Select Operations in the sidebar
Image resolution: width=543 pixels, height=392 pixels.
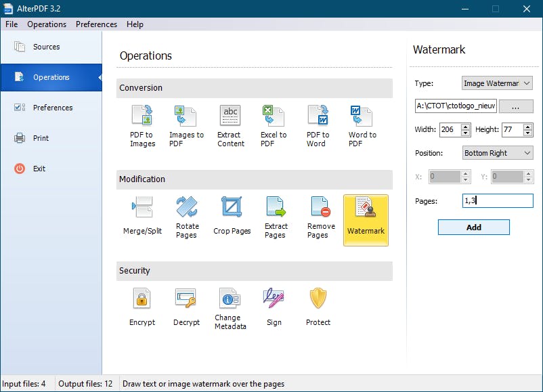pos(51,77)
